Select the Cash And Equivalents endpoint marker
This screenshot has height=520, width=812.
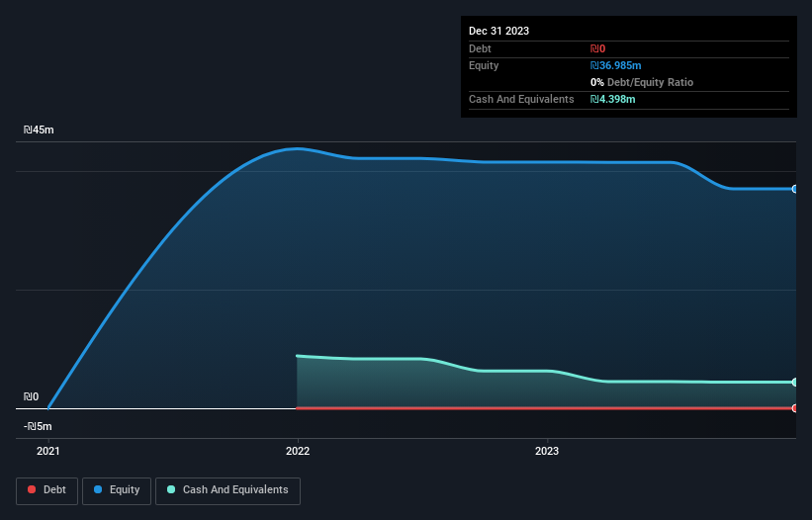tap(795, 383)
